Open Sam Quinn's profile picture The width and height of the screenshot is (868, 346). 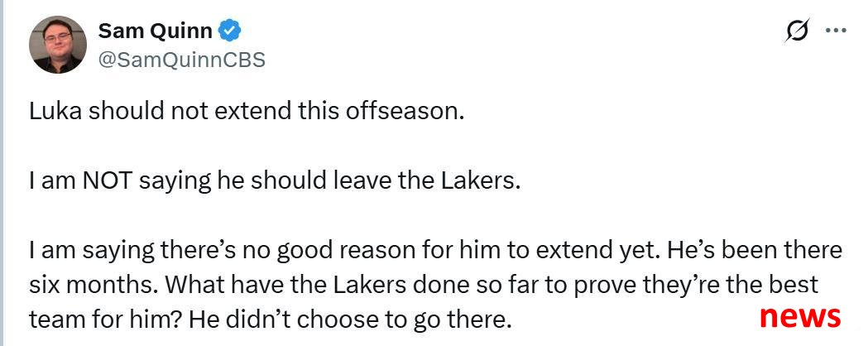[58, 45]
